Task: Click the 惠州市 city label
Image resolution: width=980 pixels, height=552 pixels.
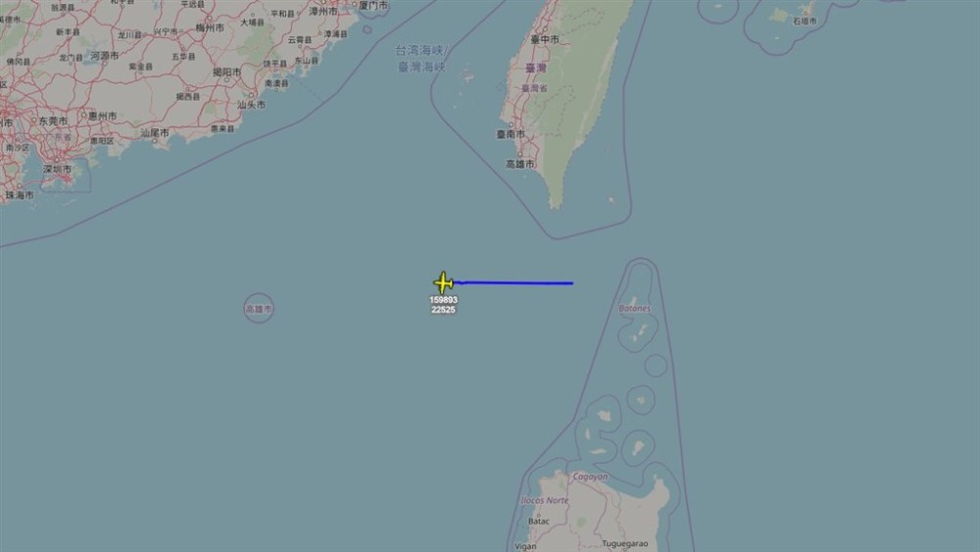Action: [103, 116]
